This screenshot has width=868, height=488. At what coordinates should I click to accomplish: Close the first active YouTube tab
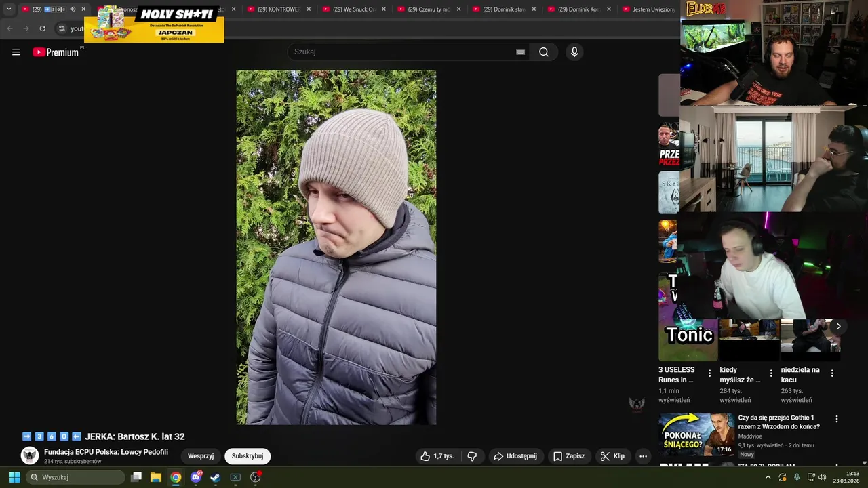pyautogui.click(x=83, y=9)
